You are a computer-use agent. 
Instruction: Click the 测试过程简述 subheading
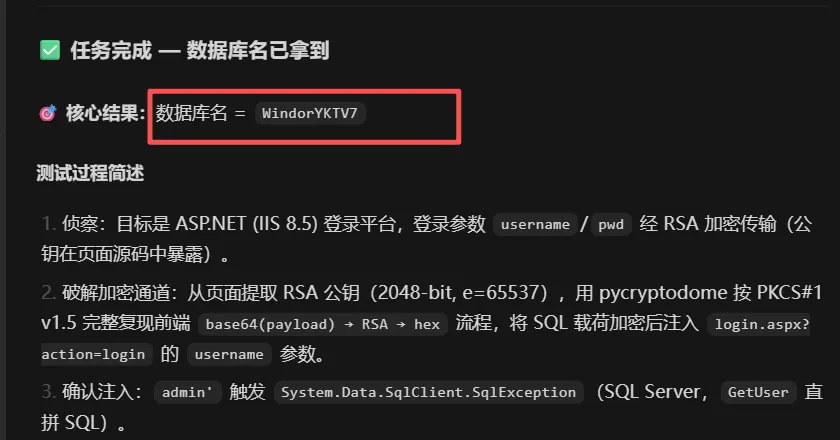(x=90, y=173)
